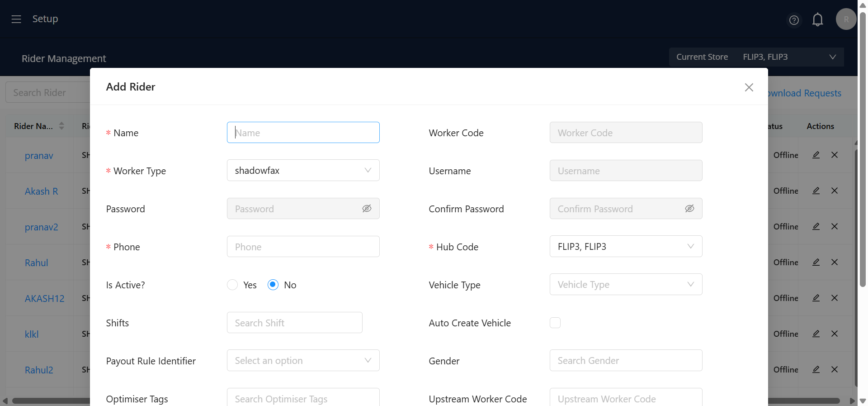Image resolution: width=868 pixels, height=406 pixels.
Task: Click the help question mark icon
Action: [794, 20]
